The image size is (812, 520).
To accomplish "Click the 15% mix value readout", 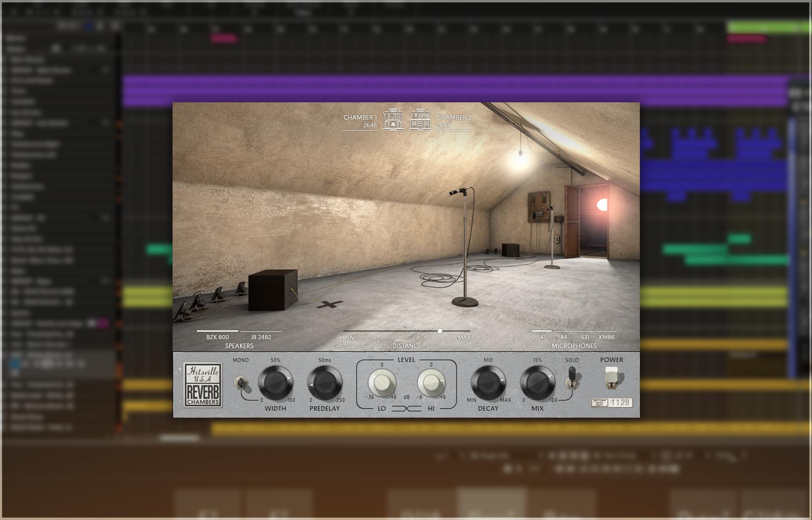I will pos(538,360).
